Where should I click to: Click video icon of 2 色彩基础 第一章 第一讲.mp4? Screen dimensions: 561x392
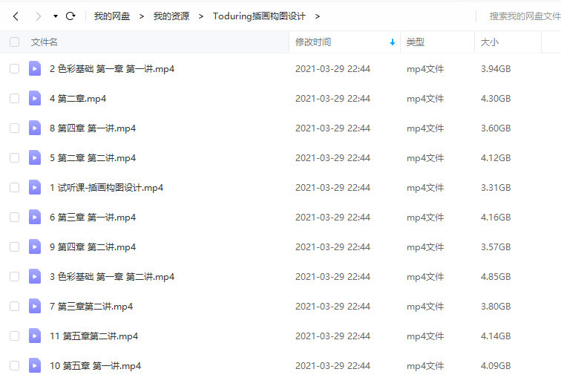[35, 68]
